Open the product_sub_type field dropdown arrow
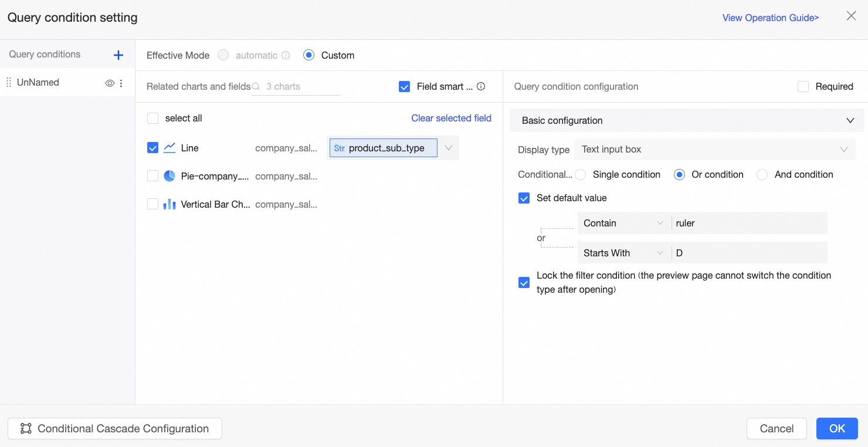 [449, 148]
